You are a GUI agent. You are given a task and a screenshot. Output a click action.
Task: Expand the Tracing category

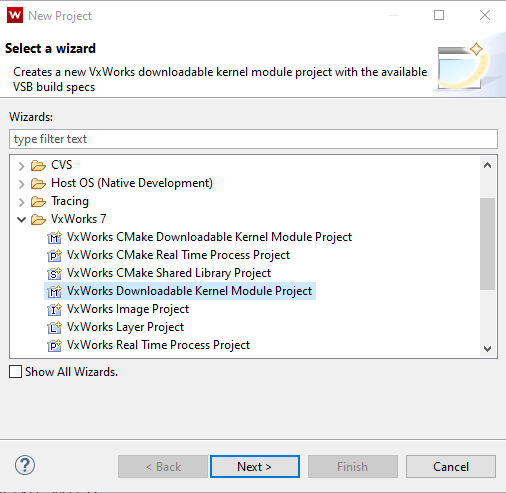22,202
